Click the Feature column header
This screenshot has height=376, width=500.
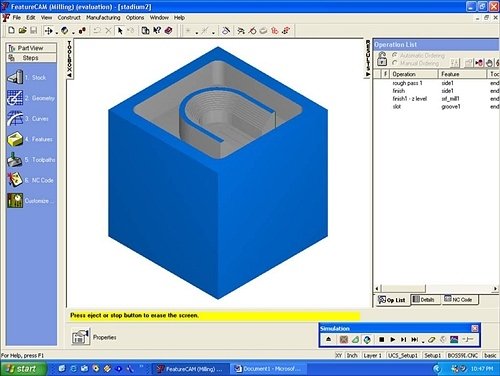(462, 74)
